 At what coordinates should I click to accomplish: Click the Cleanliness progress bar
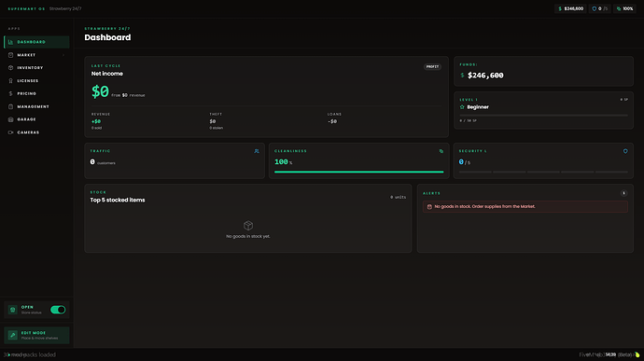click(359, 172)
